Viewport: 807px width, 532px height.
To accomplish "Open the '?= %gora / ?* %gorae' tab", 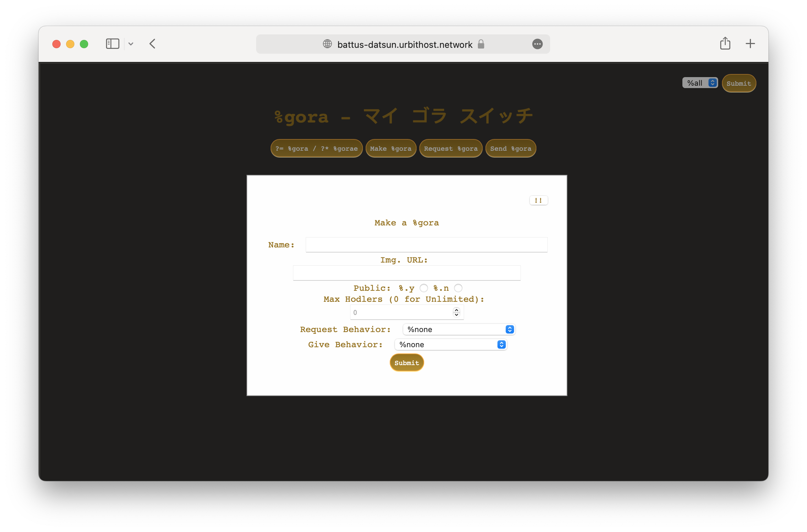I will [316, 148].
